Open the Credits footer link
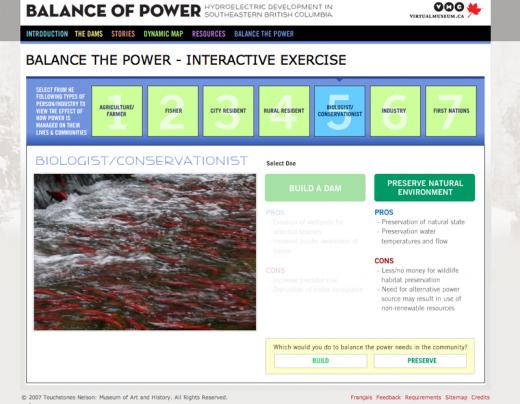Viewport: 520px width, 404px height. click(480, 397)
